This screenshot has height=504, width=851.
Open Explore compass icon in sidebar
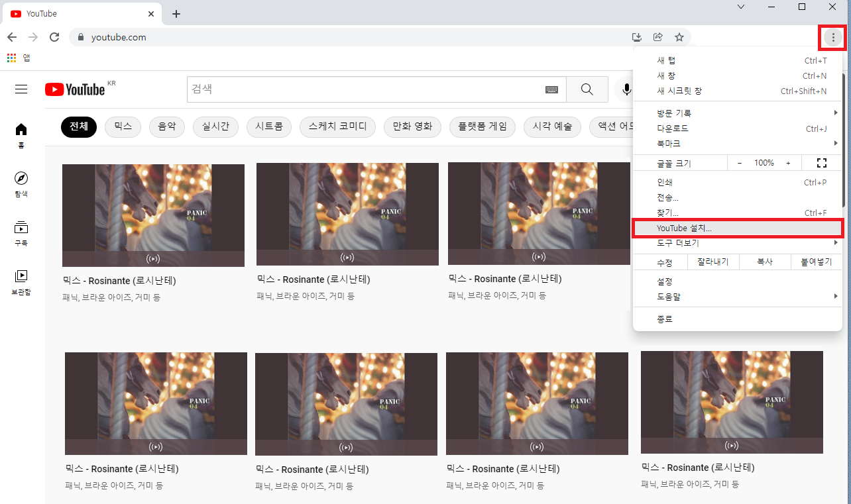pyautogui.click(x=21, y=184)
